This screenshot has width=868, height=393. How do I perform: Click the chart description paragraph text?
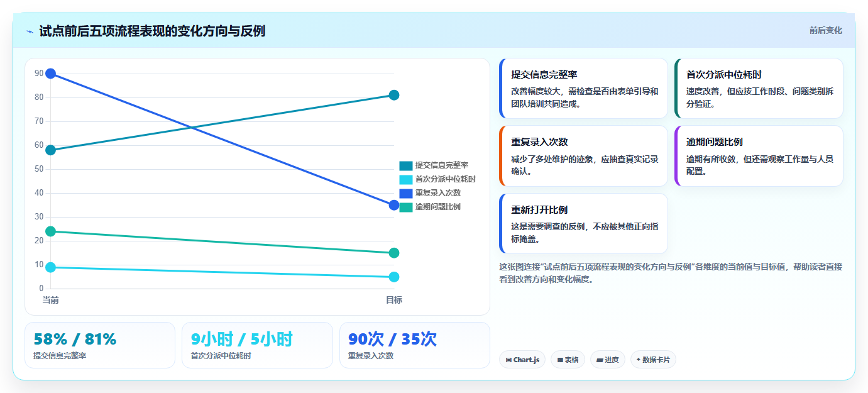[x=671, y=273]
